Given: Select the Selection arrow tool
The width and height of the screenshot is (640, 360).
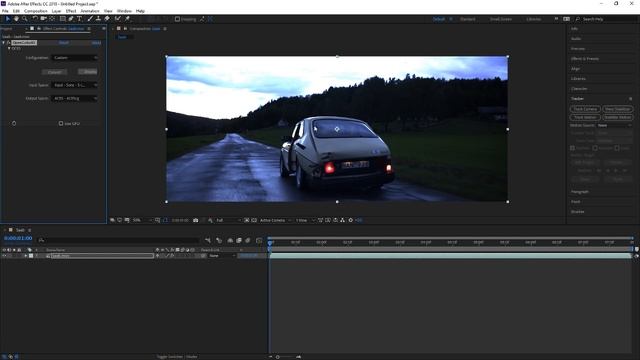Looking at the screenshot, I should 7,19.
